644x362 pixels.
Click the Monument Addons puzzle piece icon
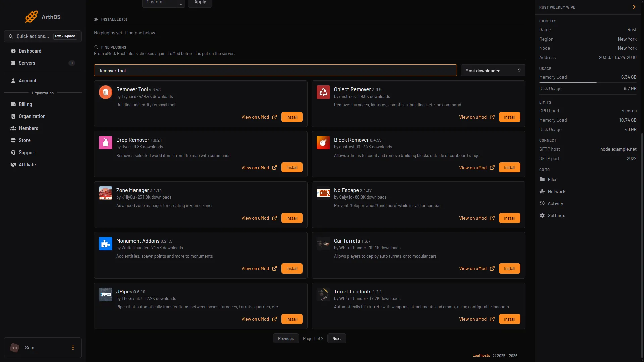(106, 244)
